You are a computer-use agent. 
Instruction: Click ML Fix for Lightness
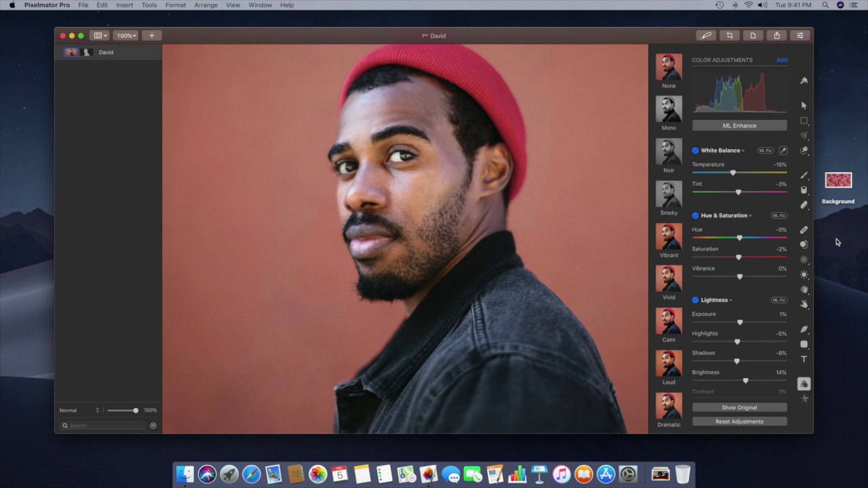pos(778,300)
